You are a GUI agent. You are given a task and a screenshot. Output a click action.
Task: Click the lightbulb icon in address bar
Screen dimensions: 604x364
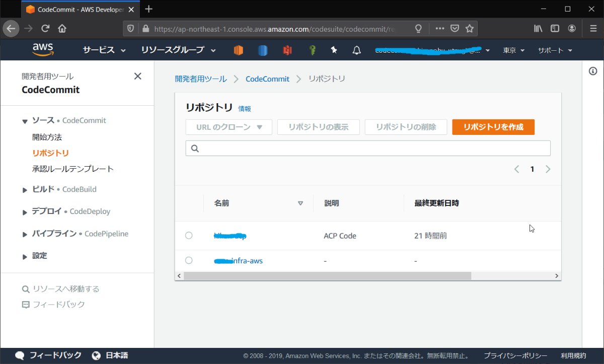(418, 29)
